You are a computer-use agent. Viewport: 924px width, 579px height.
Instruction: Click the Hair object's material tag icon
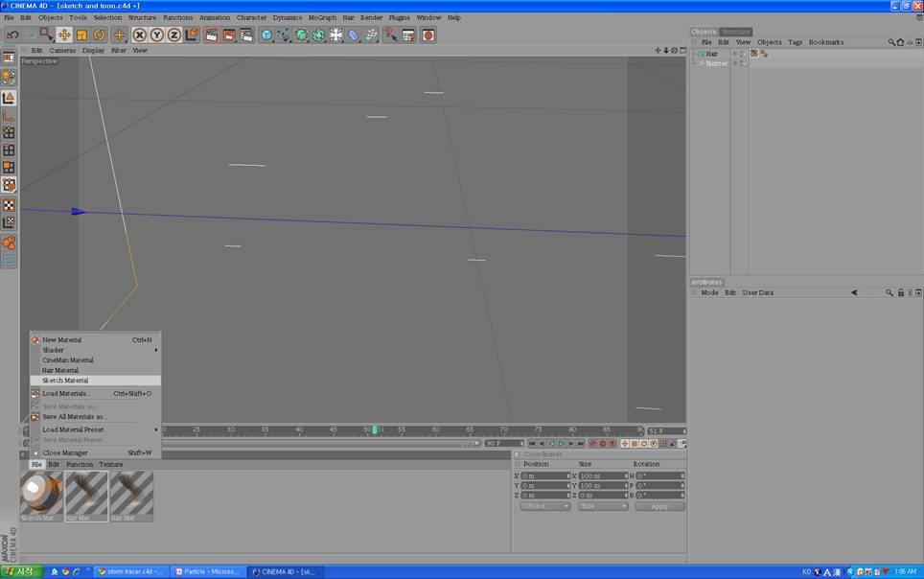[x=754, y=54]
